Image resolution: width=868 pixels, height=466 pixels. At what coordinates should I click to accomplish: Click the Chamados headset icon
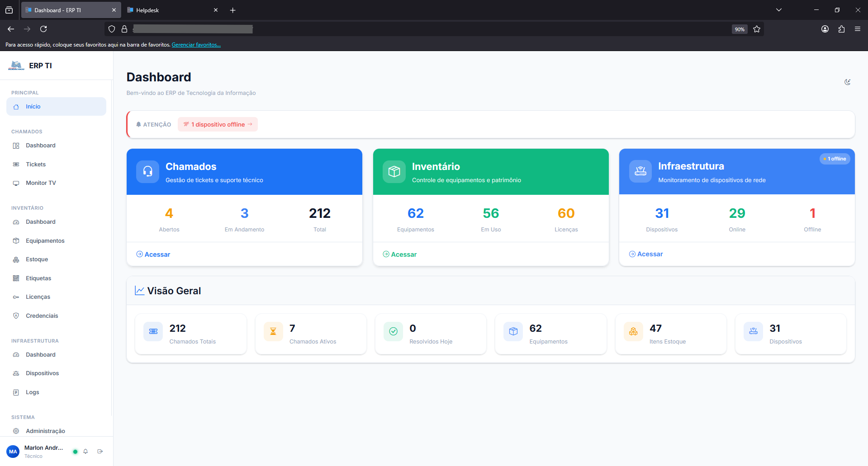147,172
